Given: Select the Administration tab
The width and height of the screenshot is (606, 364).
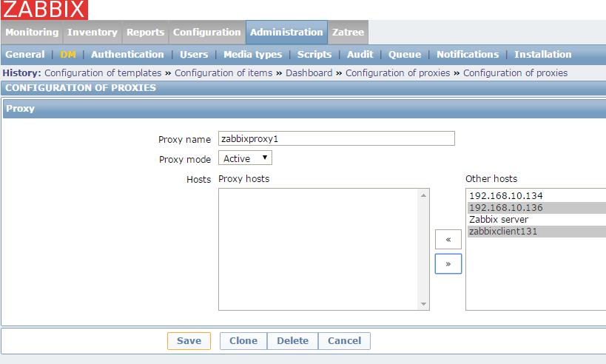Looking at the screenshot, I should pyautogui.click(x=286, y=32).
